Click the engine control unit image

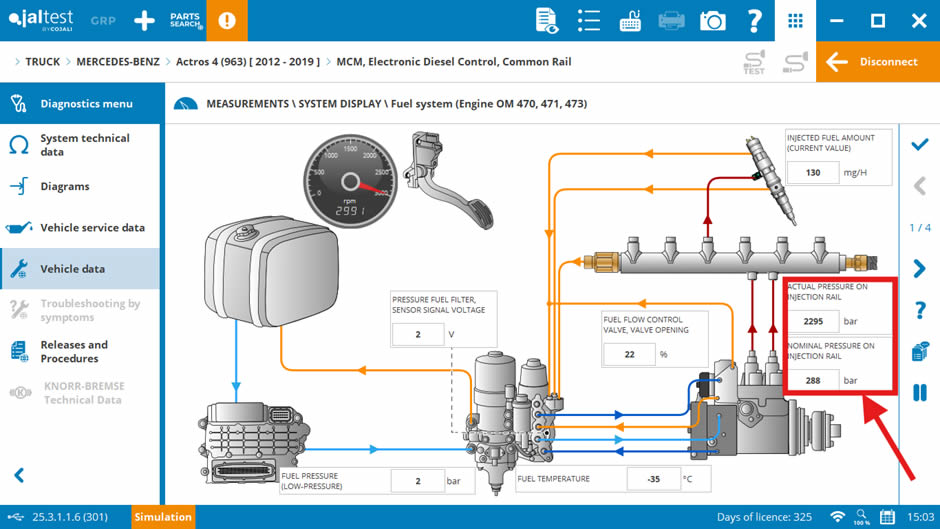click(252, 443)
